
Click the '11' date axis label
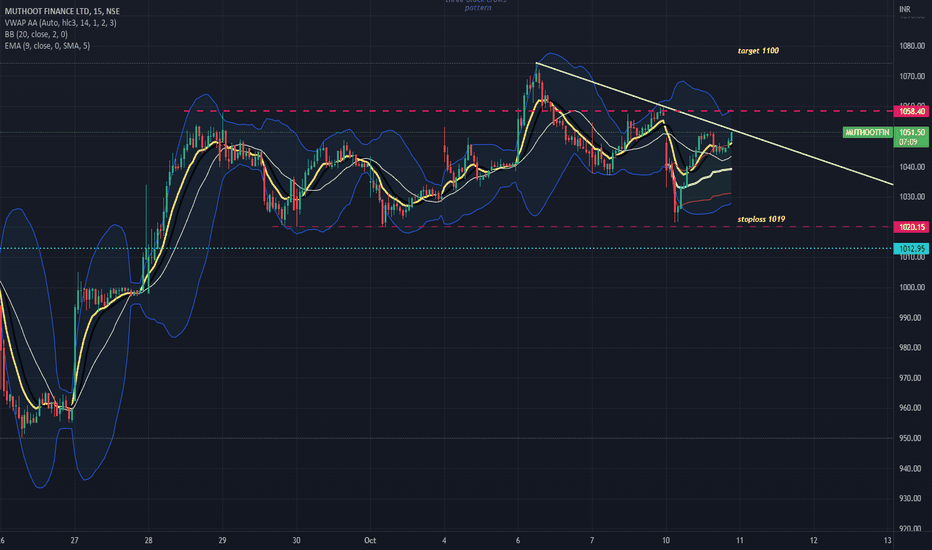click(x=739, y=540)
